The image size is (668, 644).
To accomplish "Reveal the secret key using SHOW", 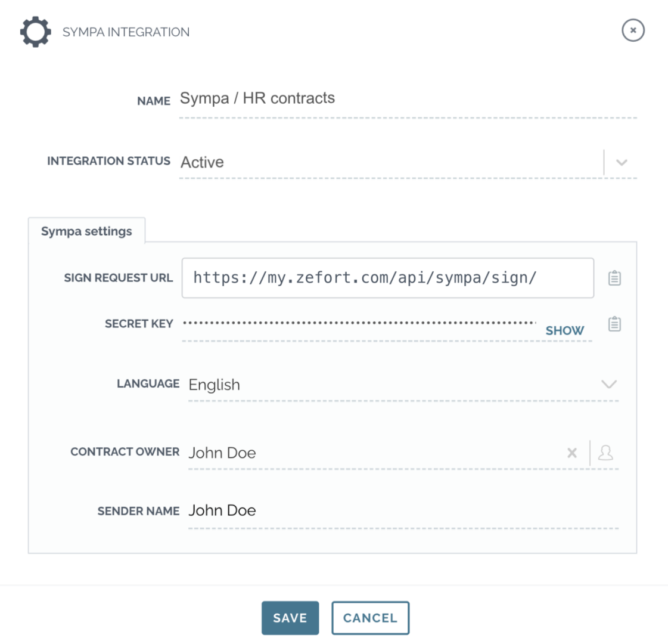I will click(564, 330).
